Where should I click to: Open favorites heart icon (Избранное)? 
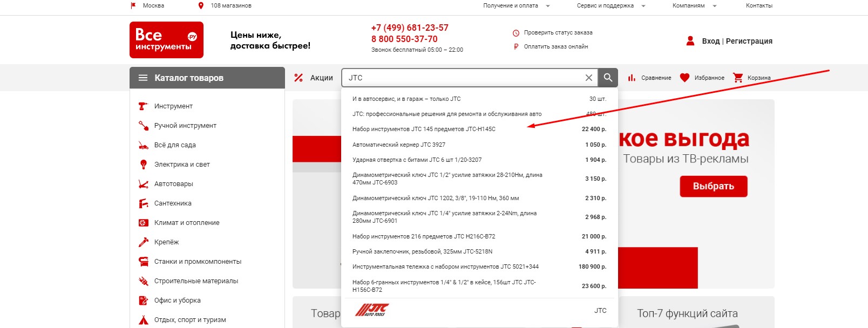pyautogui.click(x=684, y=78)
